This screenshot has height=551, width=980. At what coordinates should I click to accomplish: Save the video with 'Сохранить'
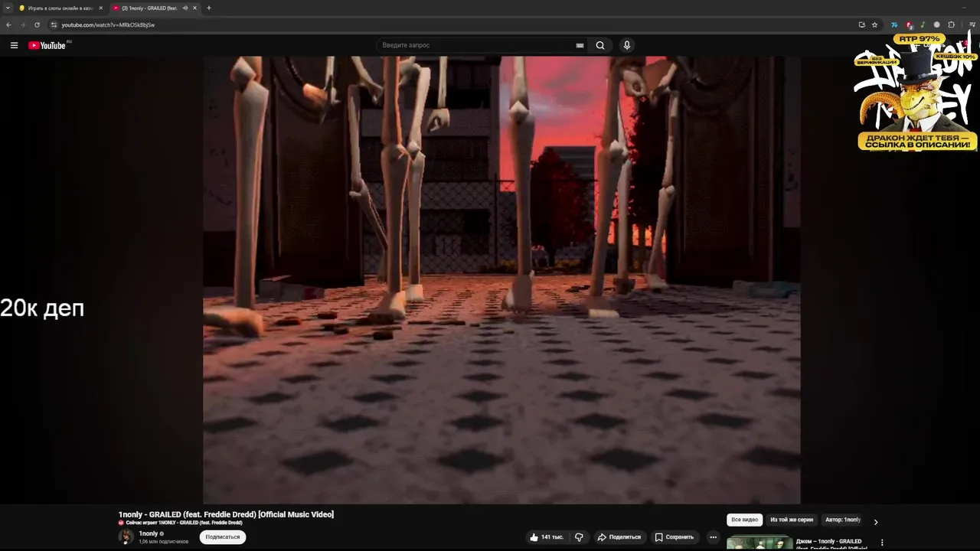point(674,537)
